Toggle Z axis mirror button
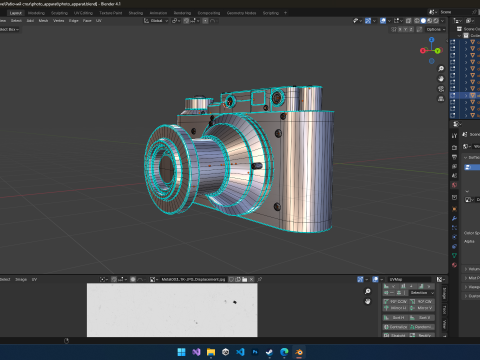Viewport: 480px width, 360px height. pyautogui.click(x=411, y=29)
